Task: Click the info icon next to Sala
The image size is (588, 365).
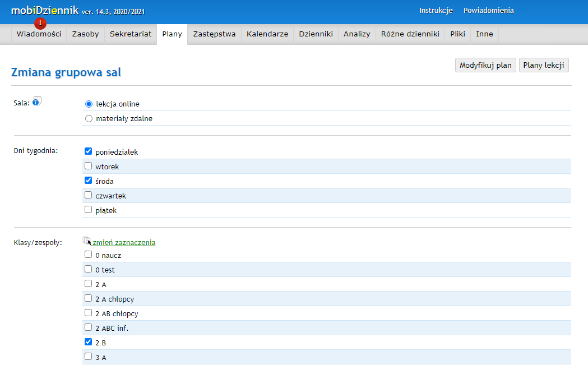Action: tap(37, 101)
